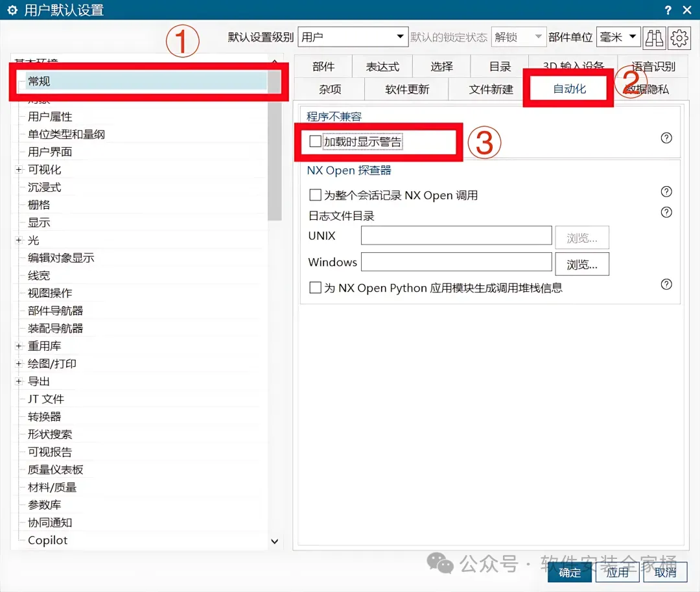Expand the 可视化 tree node

click(19, 170)
